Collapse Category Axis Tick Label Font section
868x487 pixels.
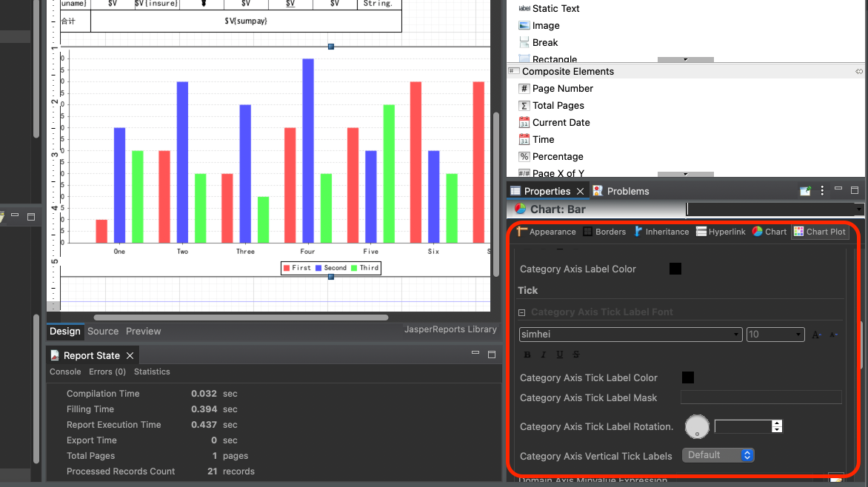[522, 313]
